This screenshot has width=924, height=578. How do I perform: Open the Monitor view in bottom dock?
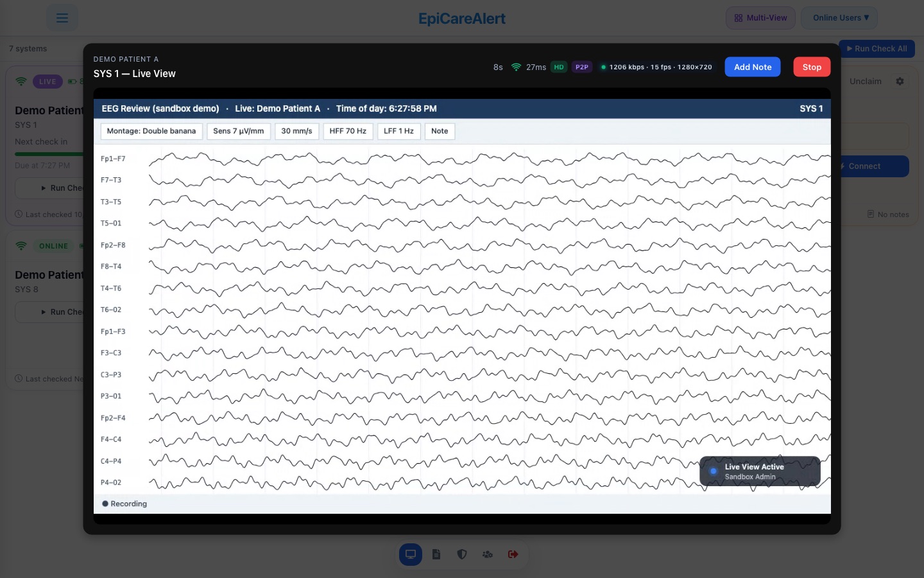point(411,554)
